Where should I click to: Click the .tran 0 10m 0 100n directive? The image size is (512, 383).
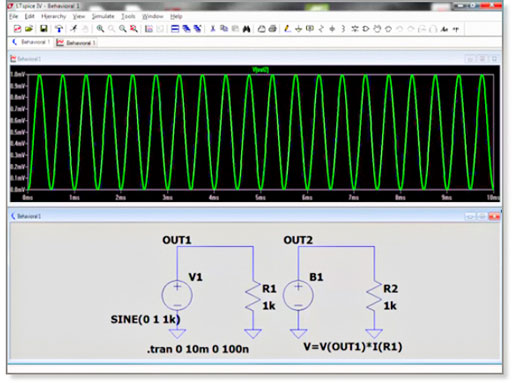(198, 349)
